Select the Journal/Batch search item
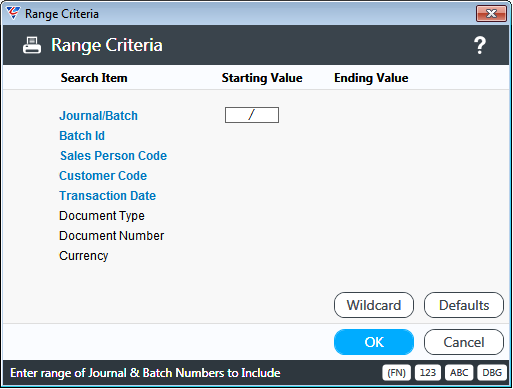The image size is (513, 389). click(x=98, y=116)
